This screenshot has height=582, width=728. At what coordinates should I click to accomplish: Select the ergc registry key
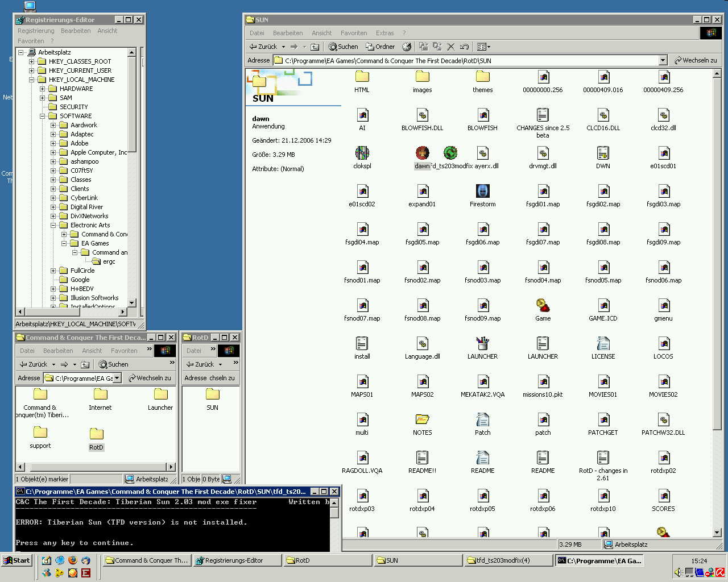(109, 261)
